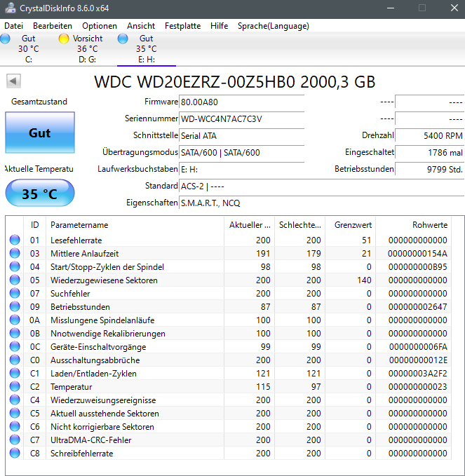Screen dimensions: 465x476
Task: Go to previous disk with left arrow
Action: (x=13, y=81)
